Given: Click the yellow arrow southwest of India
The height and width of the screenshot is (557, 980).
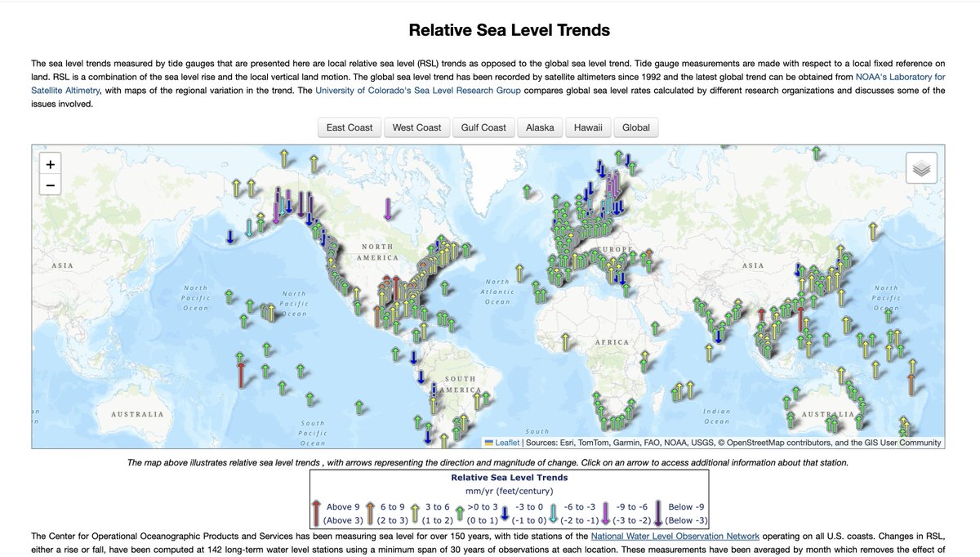Looking at the screenshot, I should pos(708,353).
